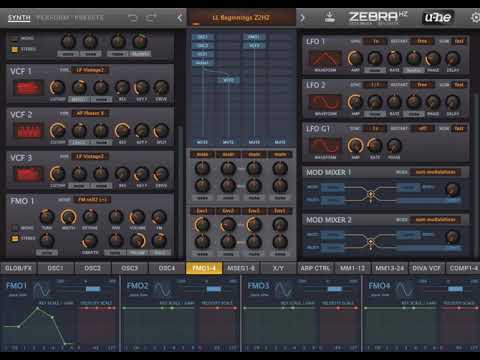Open LFO 1 sync rate dropdown

point(376,41)
